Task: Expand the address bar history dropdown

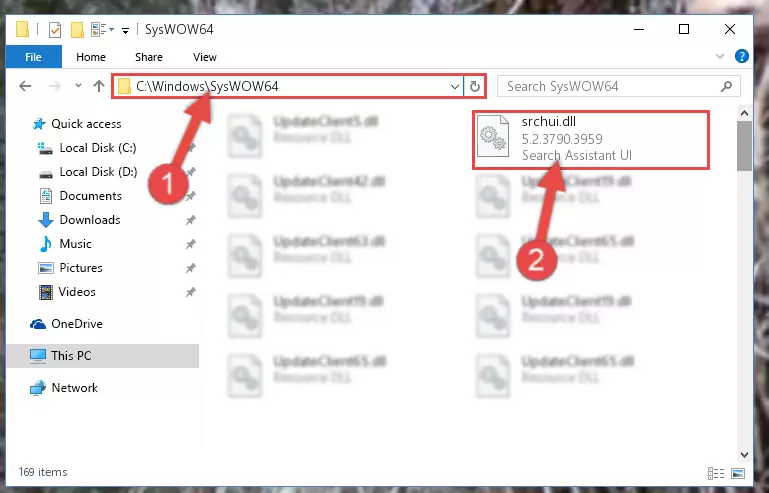Action: click(x=455, y=87)
